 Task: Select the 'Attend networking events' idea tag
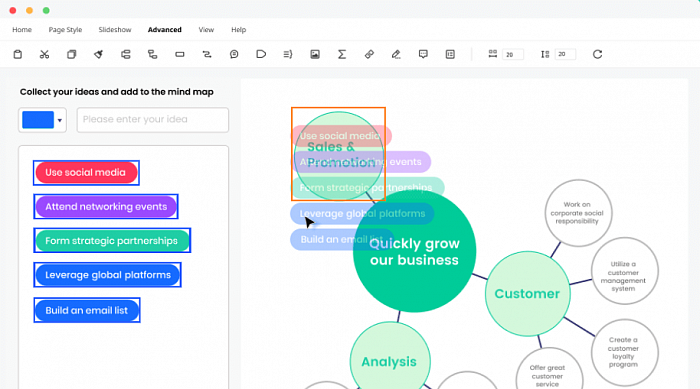[x=106, y=207]
